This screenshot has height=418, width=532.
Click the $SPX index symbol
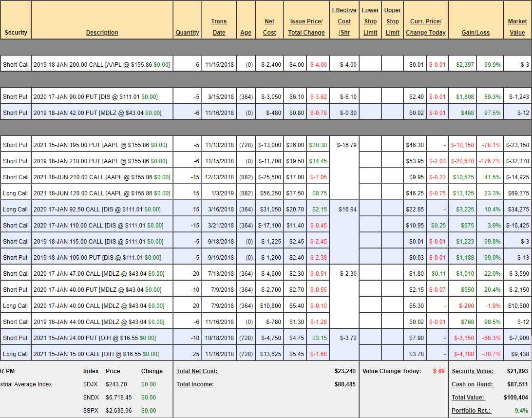91,411
